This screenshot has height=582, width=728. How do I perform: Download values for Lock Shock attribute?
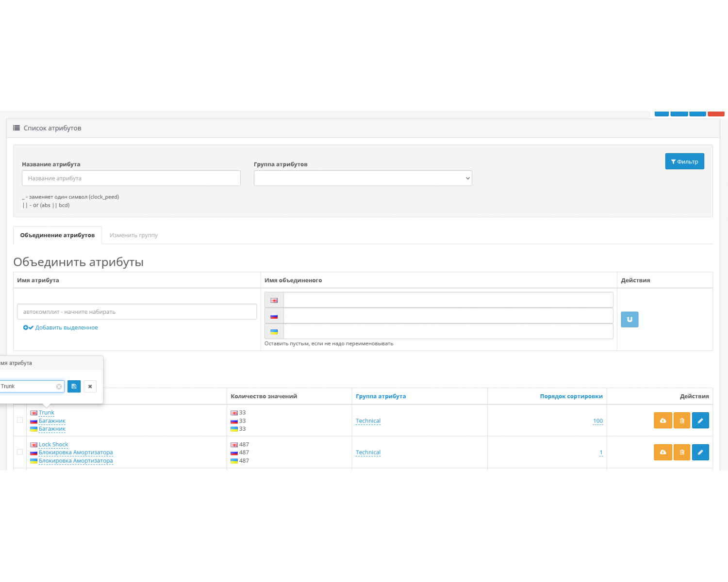(x=662, y=452)
